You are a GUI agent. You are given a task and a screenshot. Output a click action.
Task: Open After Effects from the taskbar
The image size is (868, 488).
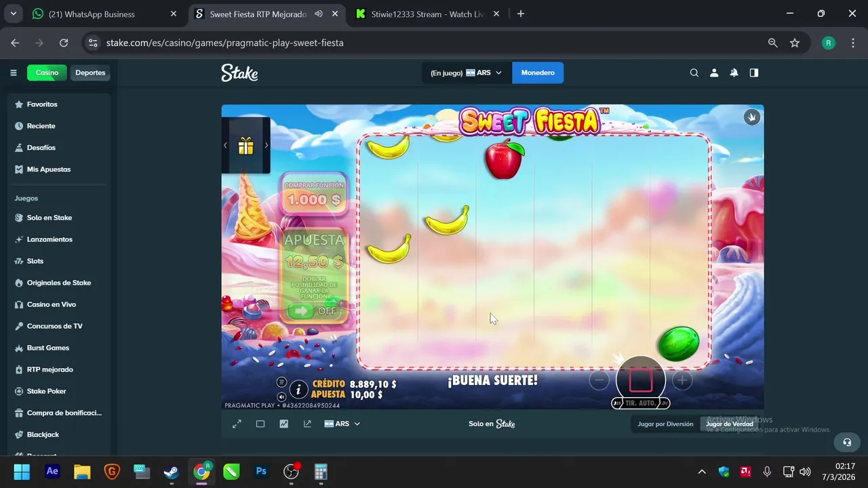(52, 471)
